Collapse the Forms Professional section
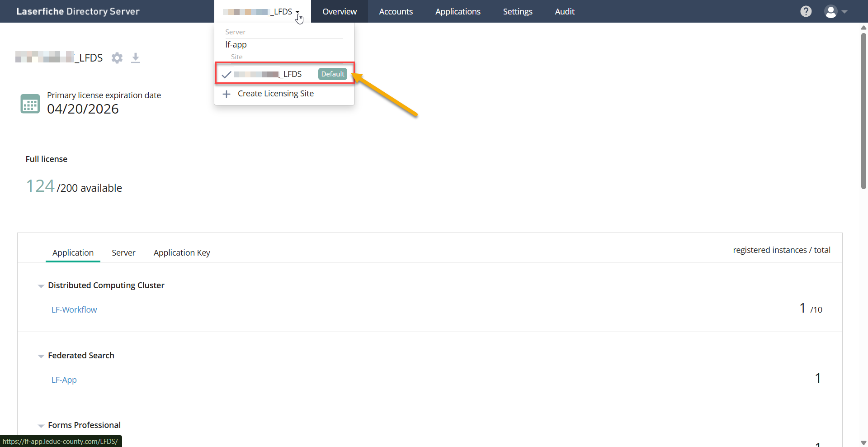This screenshot has height=447, width=868. (41, 426)
